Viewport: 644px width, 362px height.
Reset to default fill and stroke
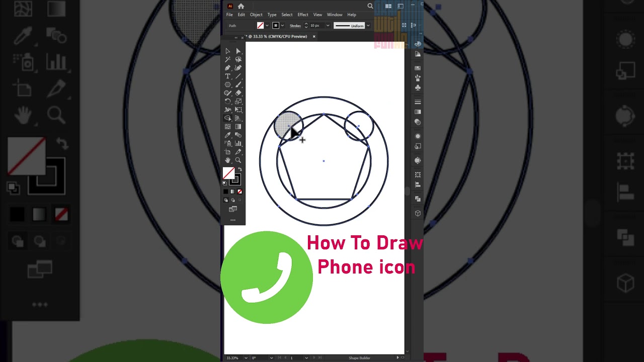tap(225, 183)
